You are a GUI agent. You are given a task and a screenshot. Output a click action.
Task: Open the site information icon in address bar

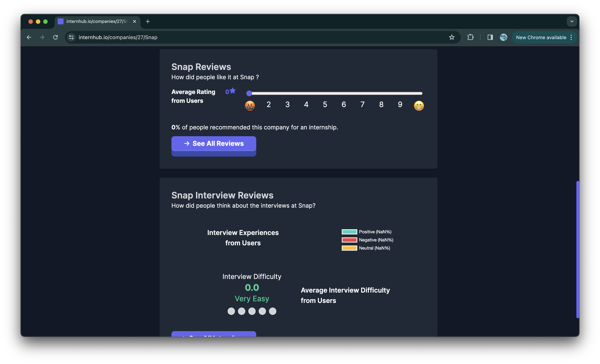[71, 37]
